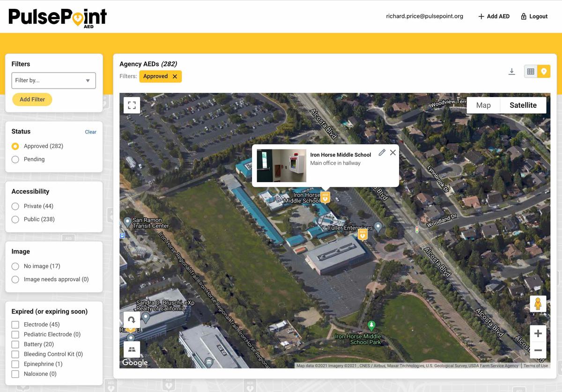Open the Filter by dropdown
This screenshot has height=392, width=562.
click(x=53, y=81)
